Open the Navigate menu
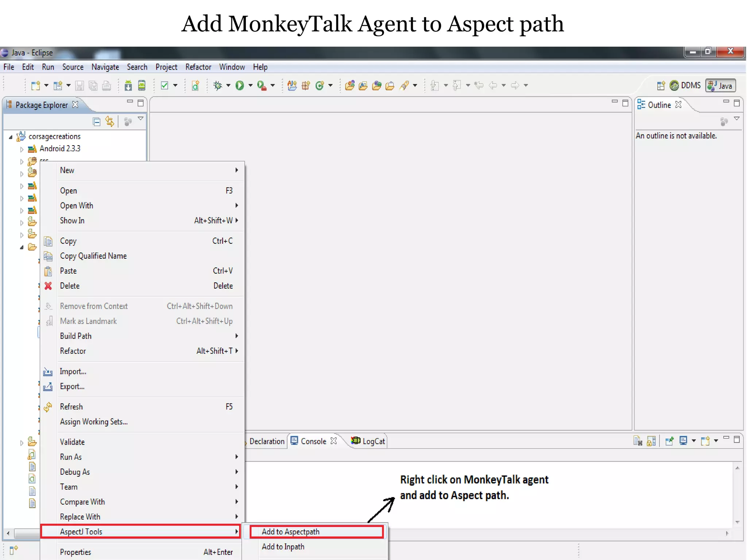 pyautogui.click(x=105, y=67)
